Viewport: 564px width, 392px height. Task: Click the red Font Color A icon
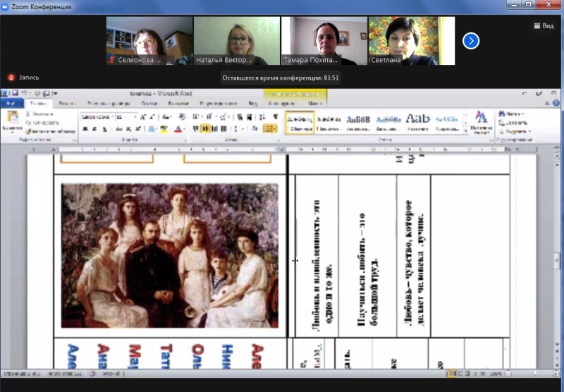point(178,129)
